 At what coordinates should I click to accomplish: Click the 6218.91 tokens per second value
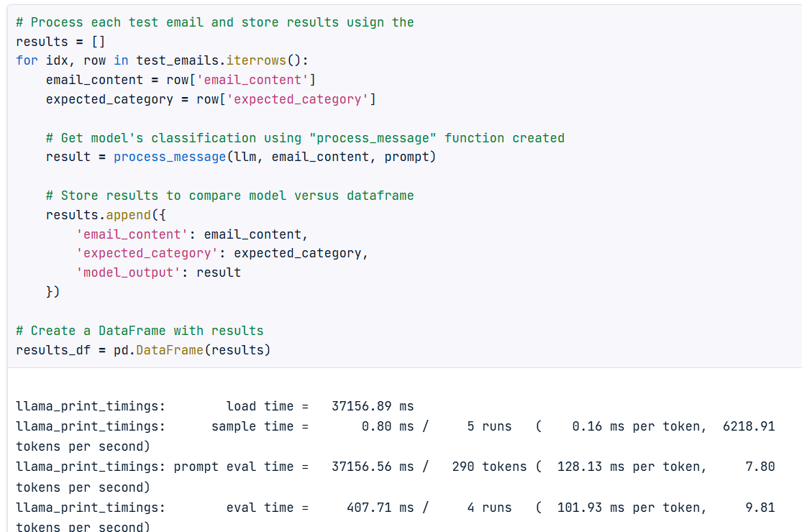pyautogui.click(x=749, y=426)
